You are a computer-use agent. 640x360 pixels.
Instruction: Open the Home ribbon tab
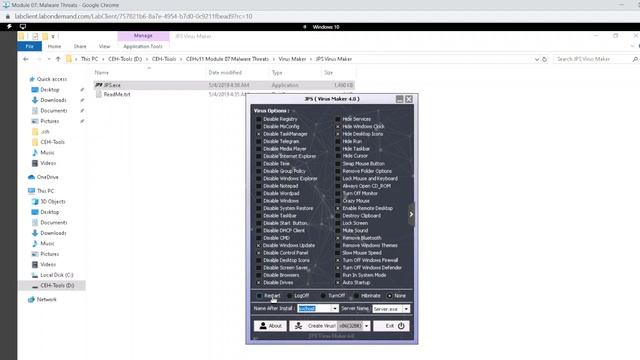[x=54, y=47]
